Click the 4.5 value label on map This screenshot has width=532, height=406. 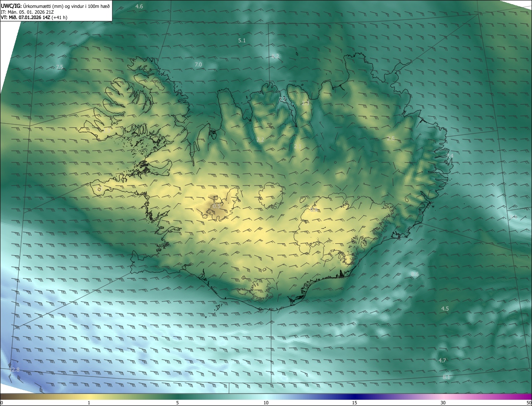[x=445, y=308]
